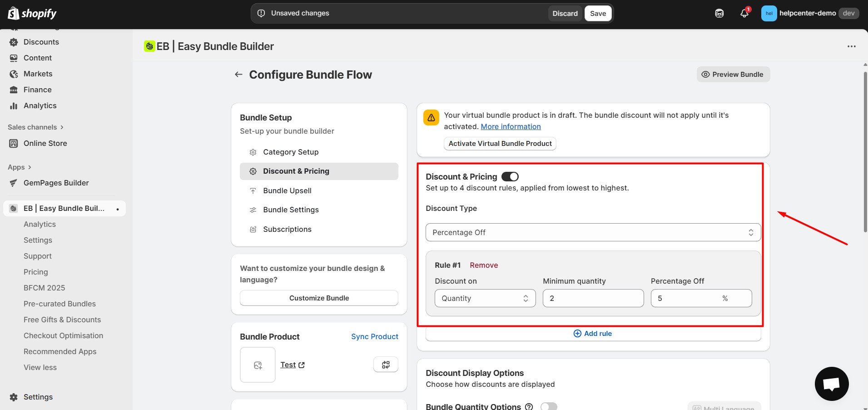
Task: Go to Subscriptions in Bundle Setup
Action: click(x=287, y=229)
